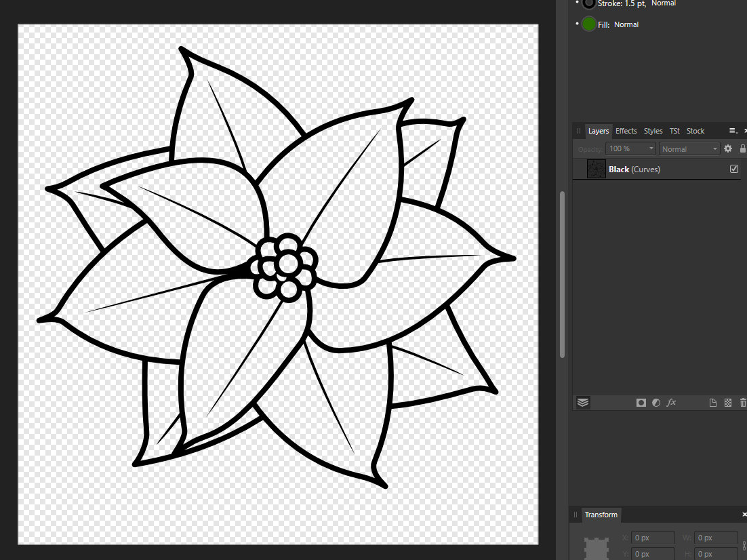
Task: Select the Black (Curves) layer name
Action: pos(634,169)
